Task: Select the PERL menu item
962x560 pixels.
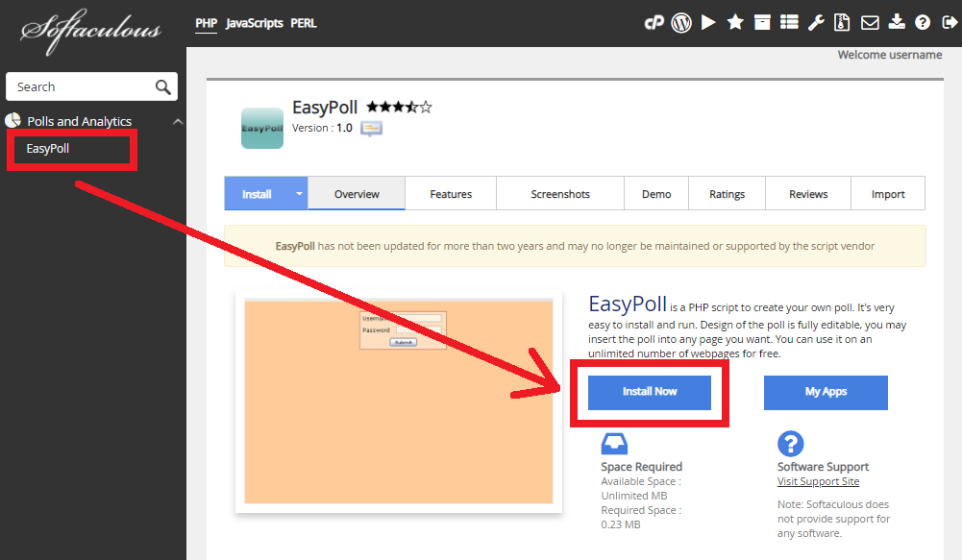Action: pos(304,23)
